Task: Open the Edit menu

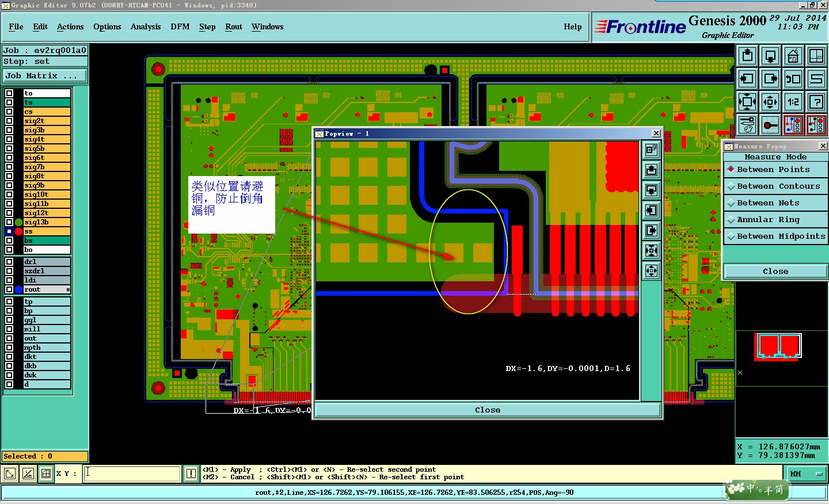Action: 40,26
